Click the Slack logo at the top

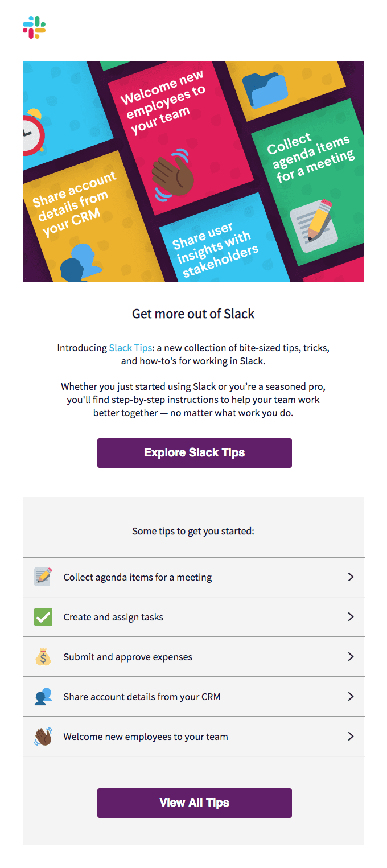pyautogui.click(x=34, y=27)
